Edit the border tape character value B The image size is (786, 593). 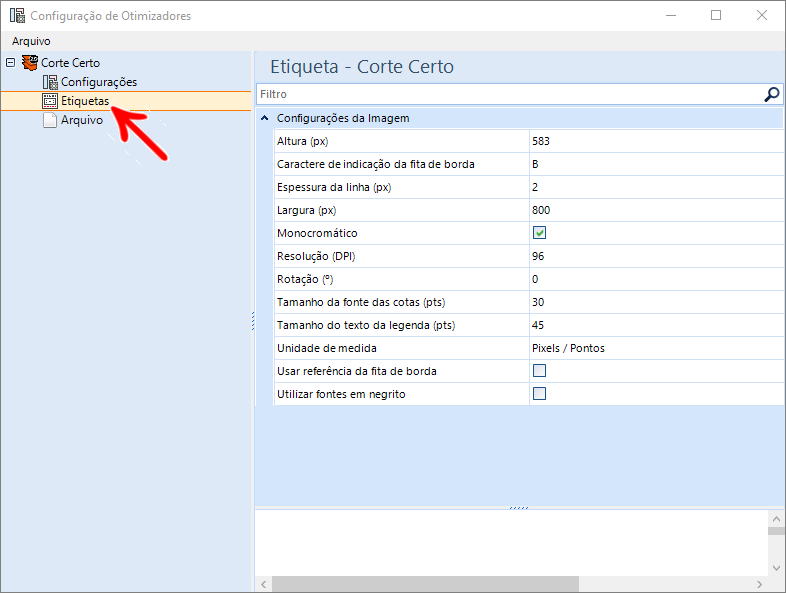coord(657,164)
